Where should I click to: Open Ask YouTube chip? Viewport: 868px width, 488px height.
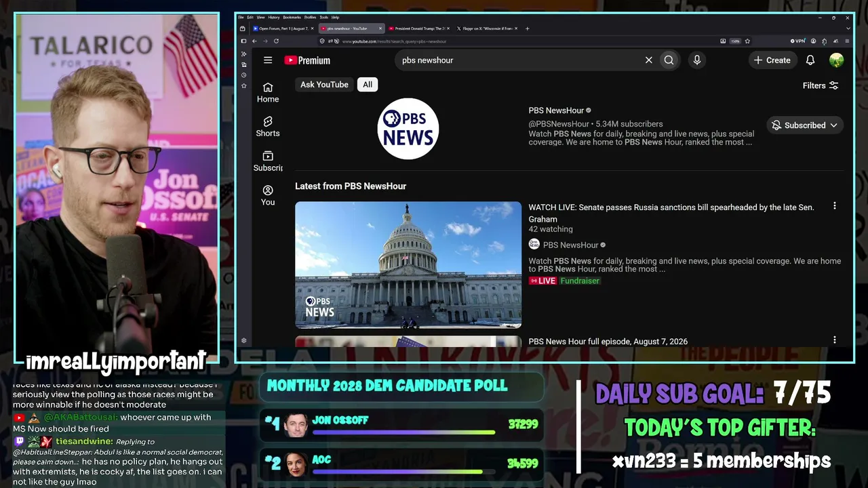tap(324, 85)
